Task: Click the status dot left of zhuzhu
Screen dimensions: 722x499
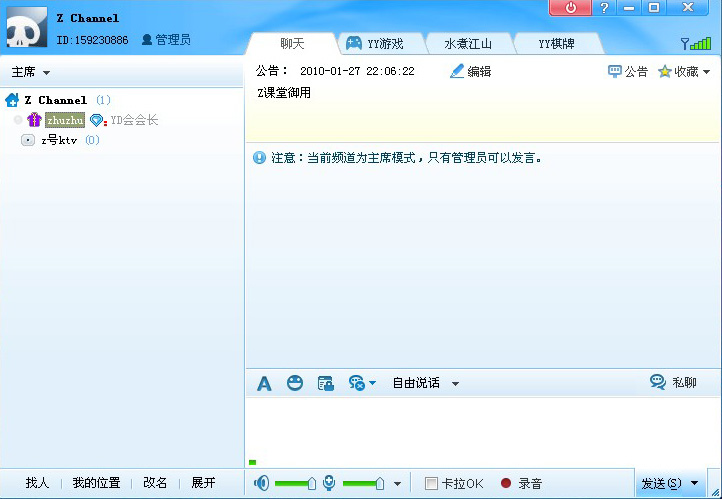Action: coord(18,120)
